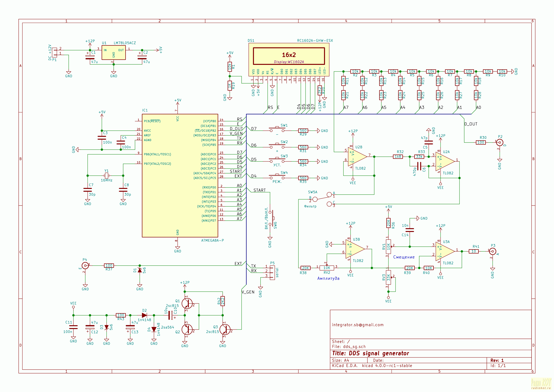
Task: Click the 16MHz crystal Y1 symbol
Action: [x=107, y=175]
